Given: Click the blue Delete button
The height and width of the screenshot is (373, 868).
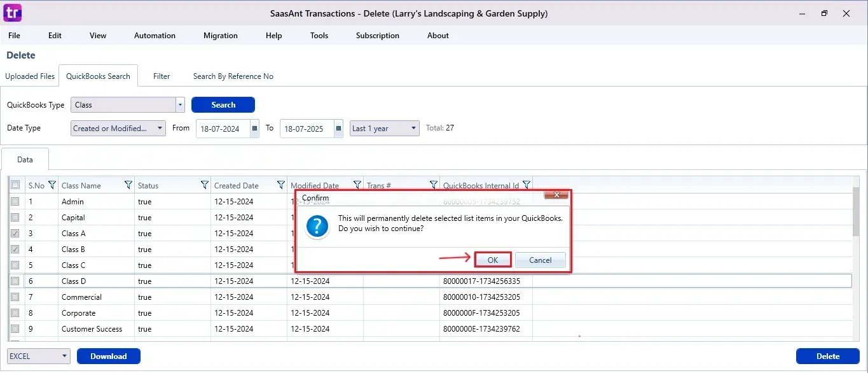Looking at the screenshot, I should pos(828,356).
